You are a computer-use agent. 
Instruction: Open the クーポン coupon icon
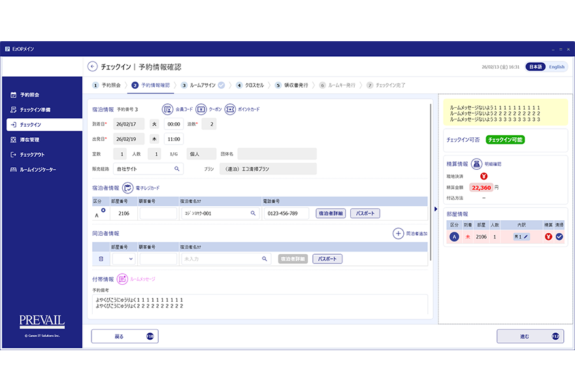click(x=201, y=109)
